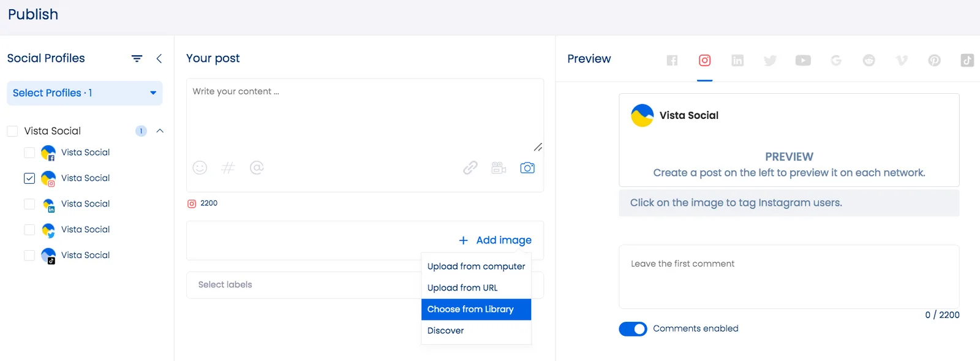Uncheck the Instagram Vista Social profile
980x361 pixels.
point(29,178)
